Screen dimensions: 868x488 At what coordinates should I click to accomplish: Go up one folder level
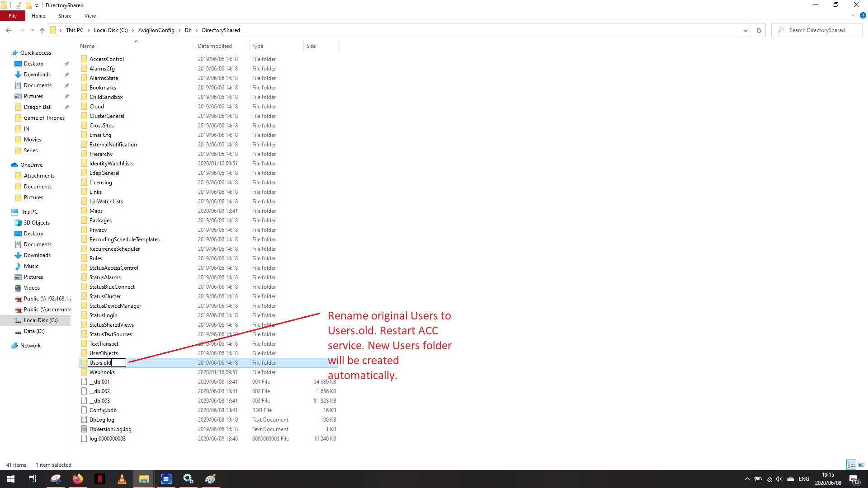tap(42, 30)
